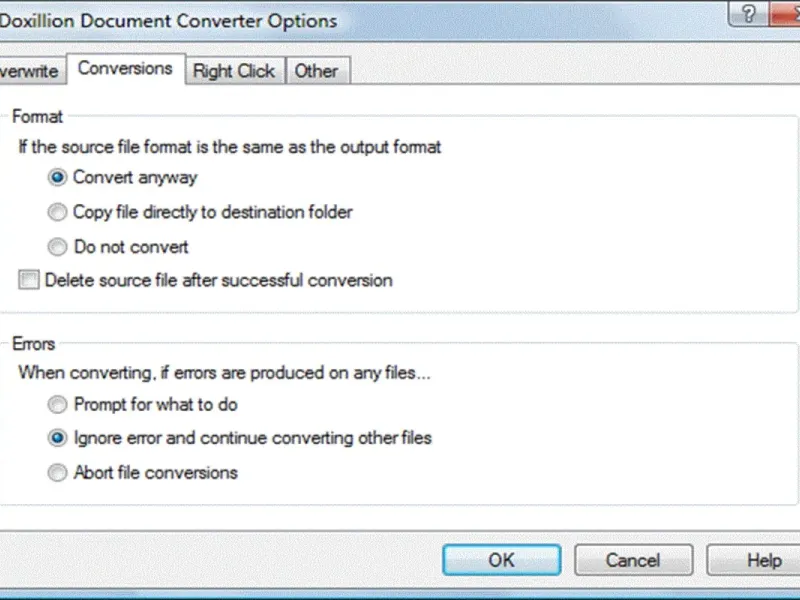
Task: Click the question mark help icon in title bar
Action: coord(747,15)
